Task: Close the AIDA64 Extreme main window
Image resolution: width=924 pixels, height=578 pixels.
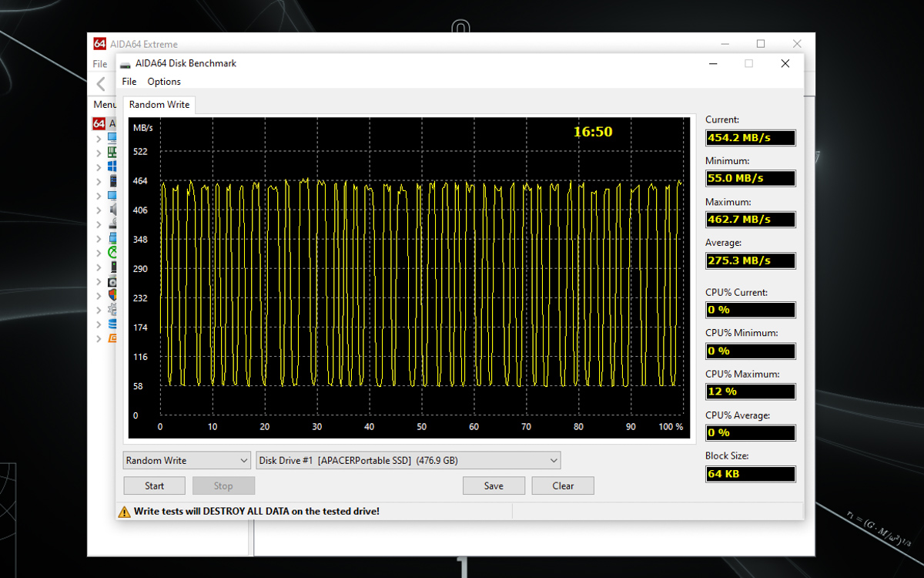Action: [x=797, y=44]
